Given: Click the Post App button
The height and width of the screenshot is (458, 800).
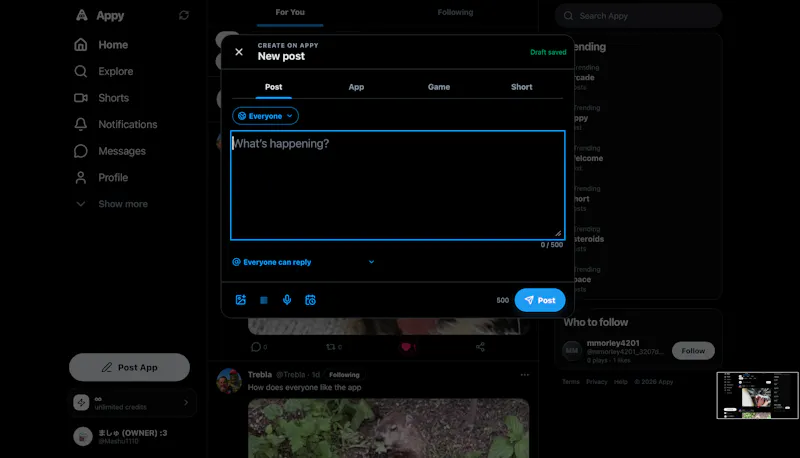Looking at the screenshot, I should point(129,367).
